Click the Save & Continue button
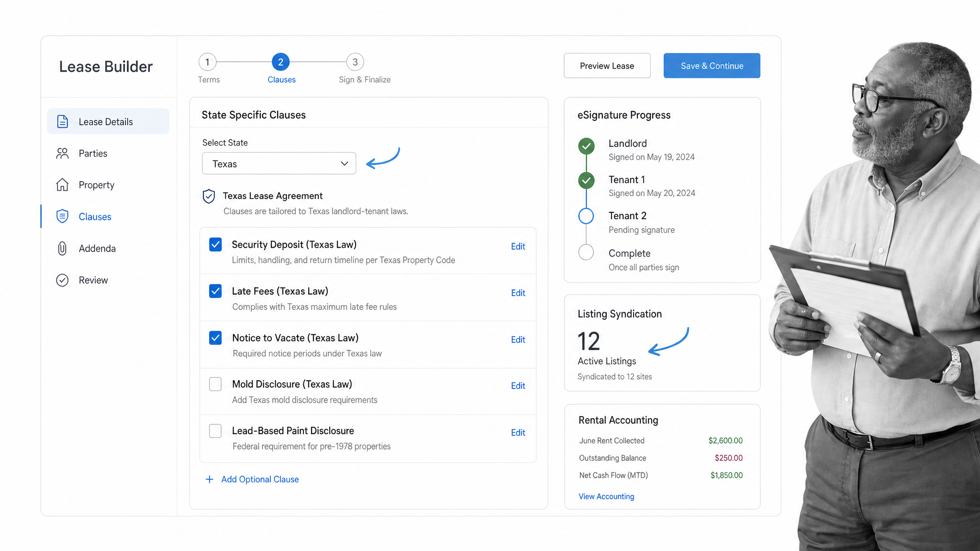The width and height of the screenshot is (980, 551). pyautogui.click(x=712, y=66)
